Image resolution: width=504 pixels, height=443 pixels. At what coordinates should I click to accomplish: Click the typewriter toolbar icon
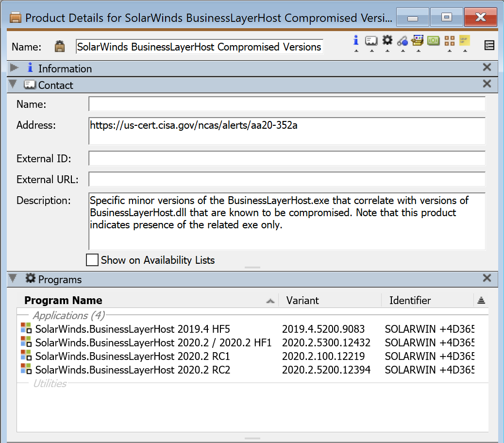click(x=418, y=40)
